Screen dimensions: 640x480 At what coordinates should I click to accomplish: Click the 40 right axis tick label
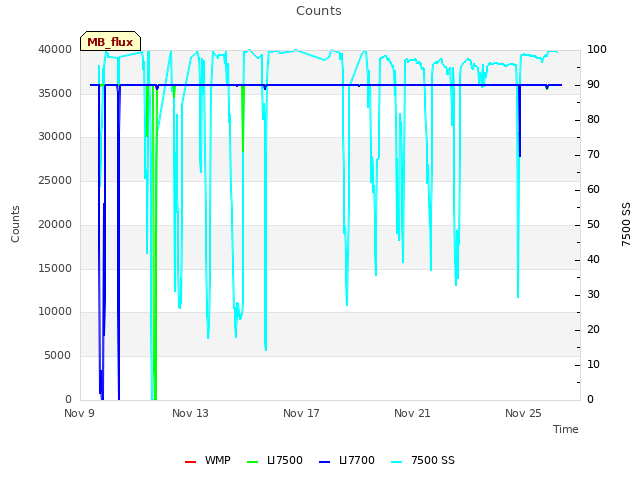(593, 260)
